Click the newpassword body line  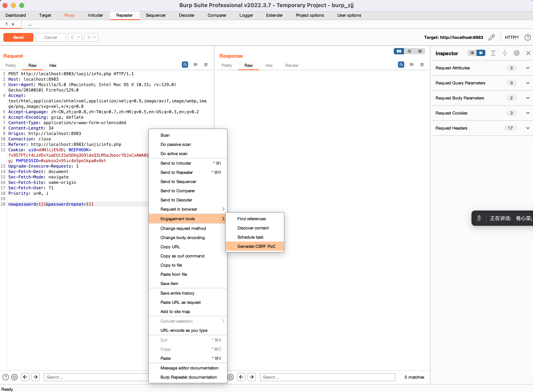pyautogui.click(x=51, y=204)
